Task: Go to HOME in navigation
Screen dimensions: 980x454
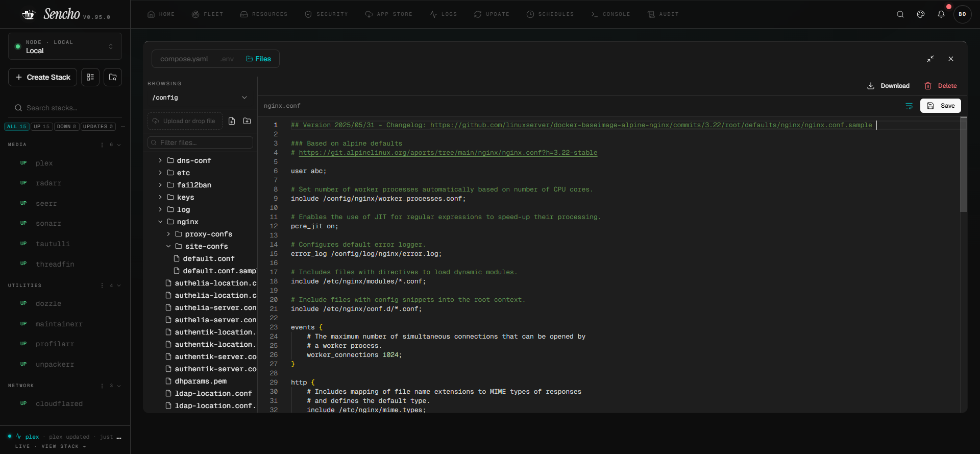Action: pyautogui.click(x=161, y=14)
